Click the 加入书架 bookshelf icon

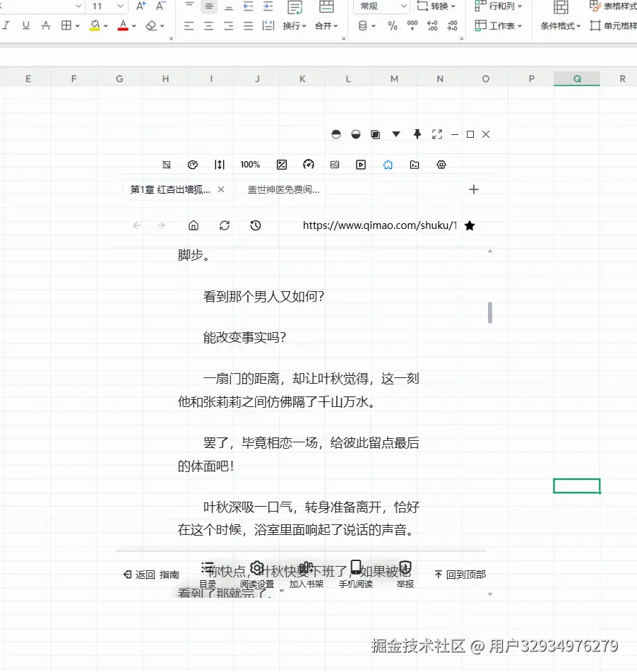(x=306, y=567)
